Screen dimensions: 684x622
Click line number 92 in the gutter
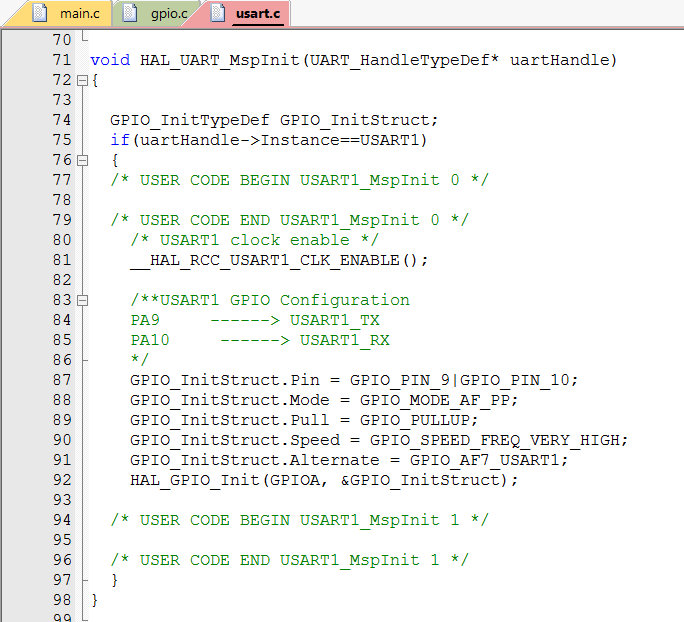tap(62, 480)
